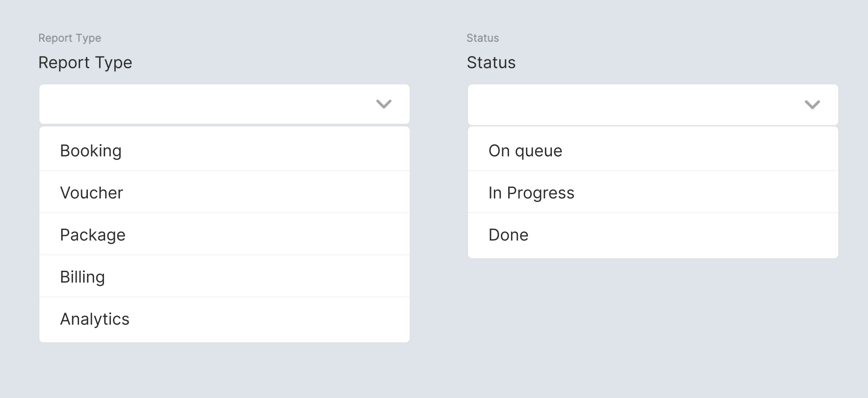868x398 pixels.
Task: Open the empty Report Type select field
Action: [x=206, y=104]
